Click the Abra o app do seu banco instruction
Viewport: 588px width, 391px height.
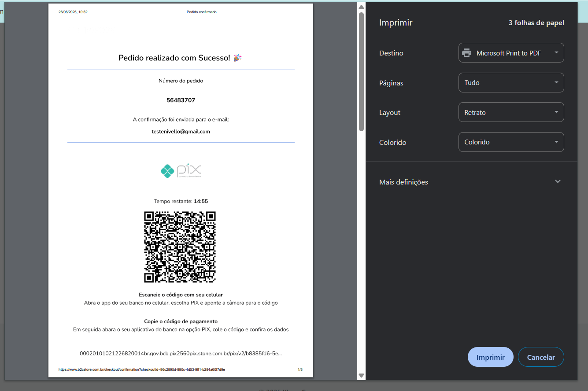[x=181, y=303]
